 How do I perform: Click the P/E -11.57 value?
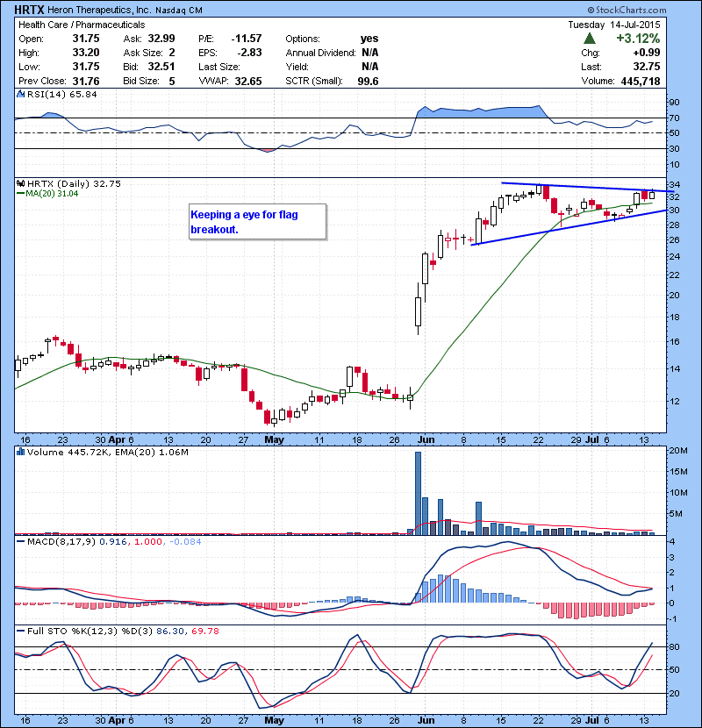pyautogui.click(x=247, y=39)
